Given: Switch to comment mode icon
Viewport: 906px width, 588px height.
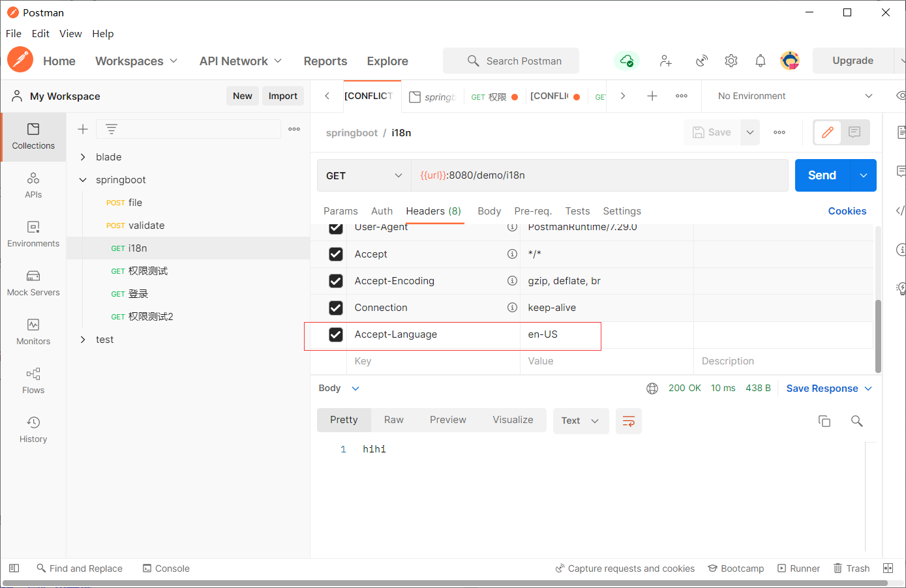Looking at the screenshot, I should tap(854, 132).
